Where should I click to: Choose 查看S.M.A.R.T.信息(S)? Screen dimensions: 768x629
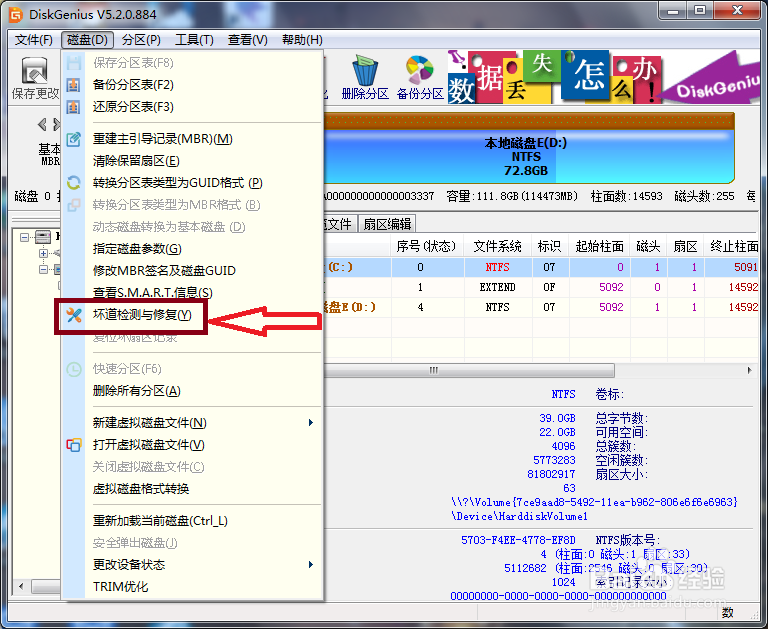[153, 293]
